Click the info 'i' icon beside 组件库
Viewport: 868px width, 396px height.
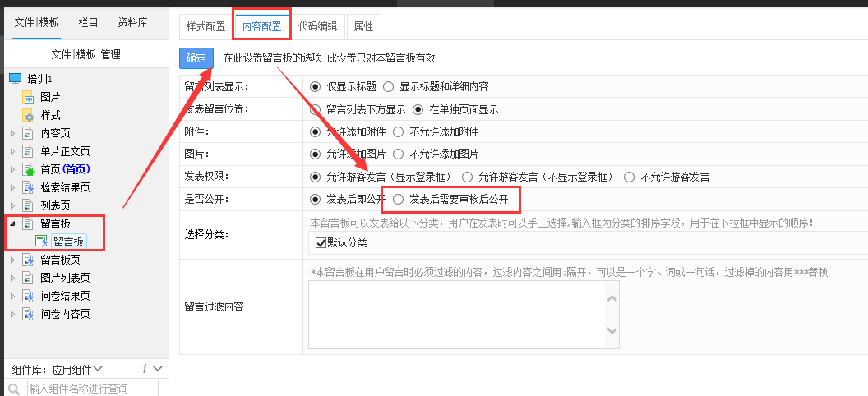pyautogui.click(x=145, y=369)
